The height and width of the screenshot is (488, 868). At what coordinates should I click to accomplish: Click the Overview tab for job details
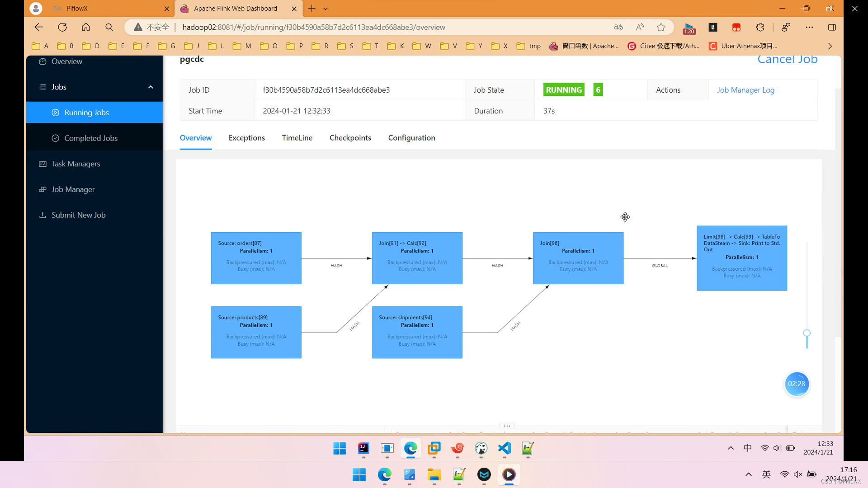196,138
